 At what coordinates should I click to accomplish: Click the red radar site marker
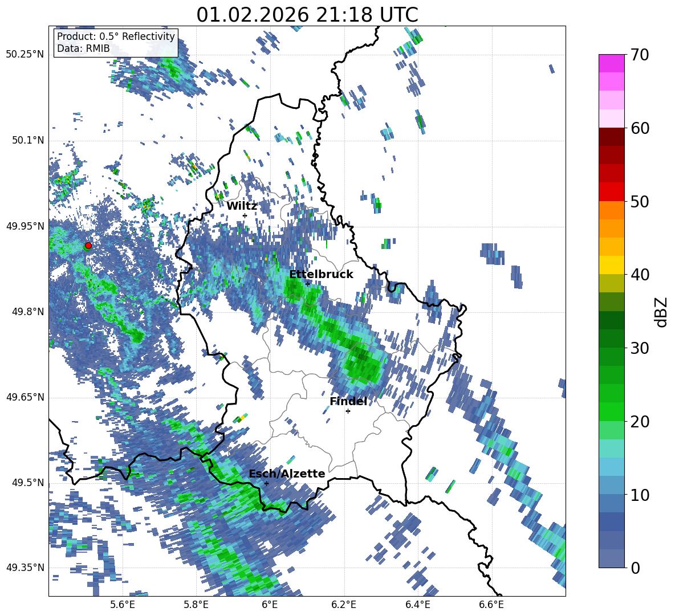click(x=88, y=245)
